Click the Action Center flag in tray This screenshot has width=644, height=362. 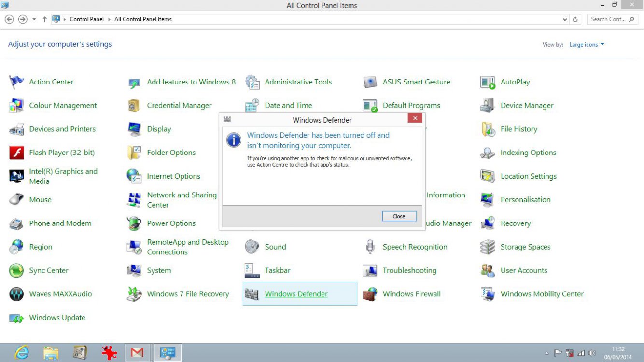click(x=558, y=353)
